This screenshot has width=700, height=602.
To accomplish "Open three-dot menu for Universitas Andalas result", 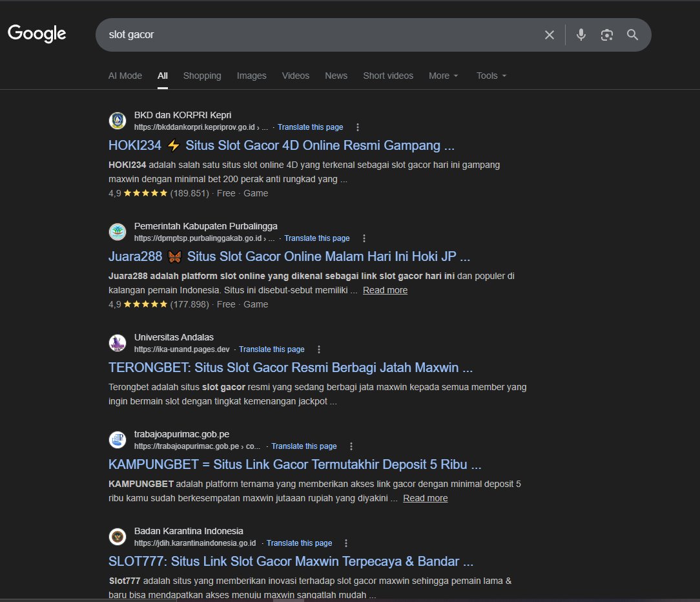I will 319,349.
